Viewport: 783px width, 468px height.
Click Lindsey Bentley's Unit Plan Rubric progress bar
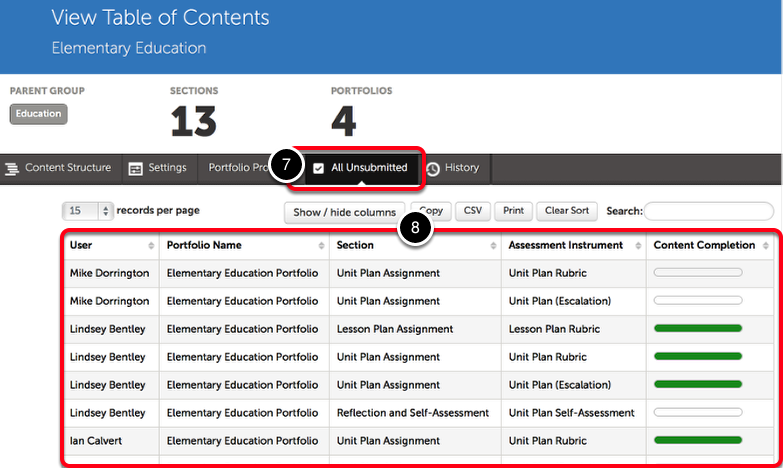[x=698, y=357]
